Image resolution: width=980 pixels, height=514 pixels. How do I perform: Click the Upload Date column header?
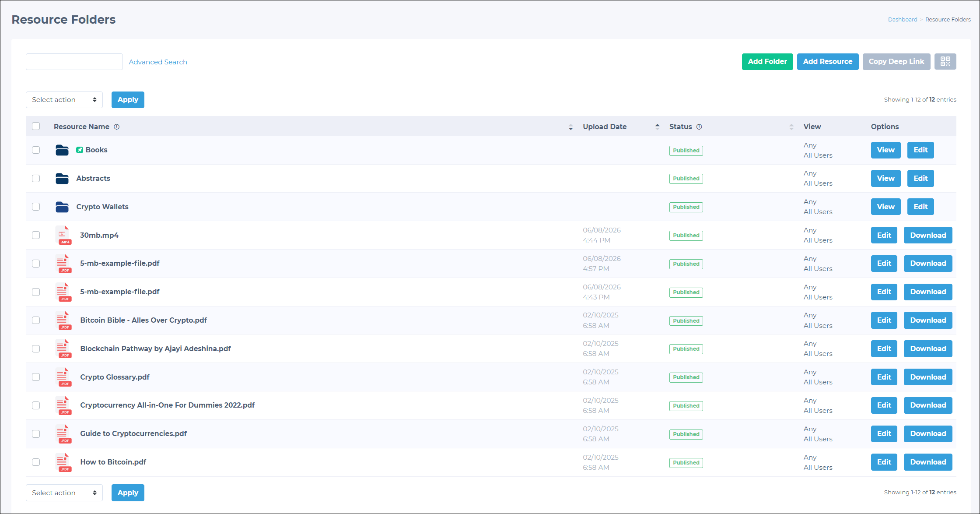605,127
